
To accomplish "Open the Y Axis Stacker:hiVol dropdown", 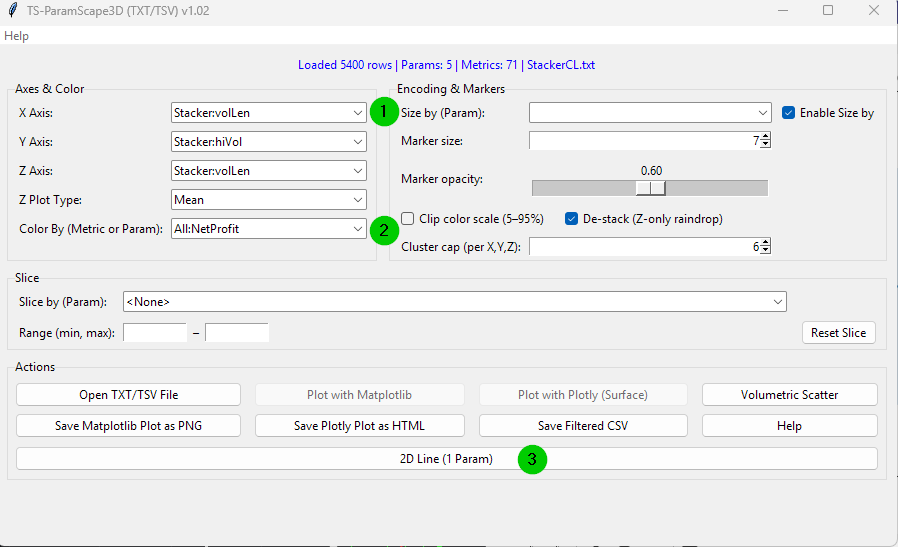I will [269, 141].
